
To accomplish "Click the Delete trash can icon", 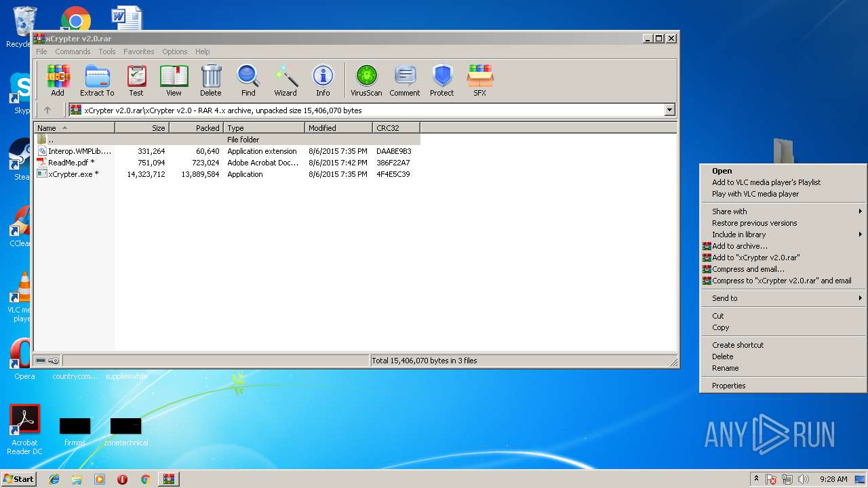I will pos(211,81).
